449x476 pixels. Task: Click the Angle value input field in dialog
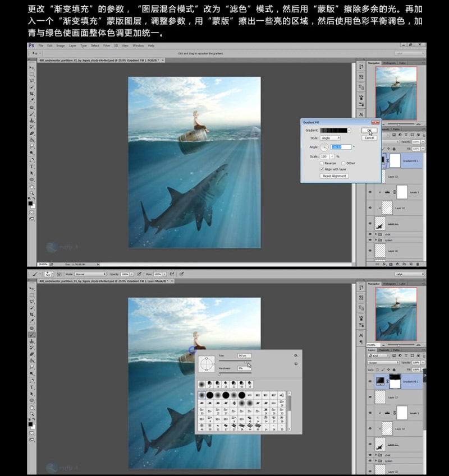tap(341, 147)
